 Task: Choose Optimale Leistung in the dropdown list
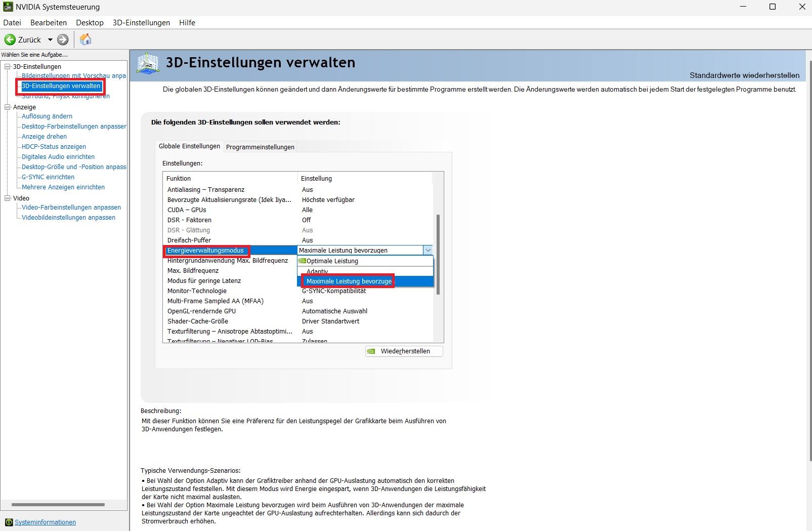pos(365,261)
